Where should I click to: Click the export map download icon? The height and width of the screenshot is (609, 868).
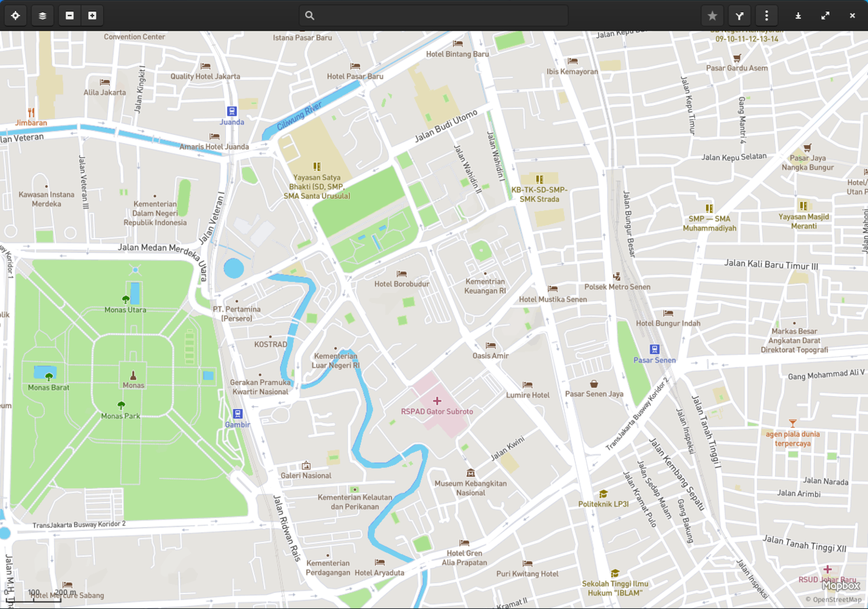pyautogui.click(x=798, y=15)
